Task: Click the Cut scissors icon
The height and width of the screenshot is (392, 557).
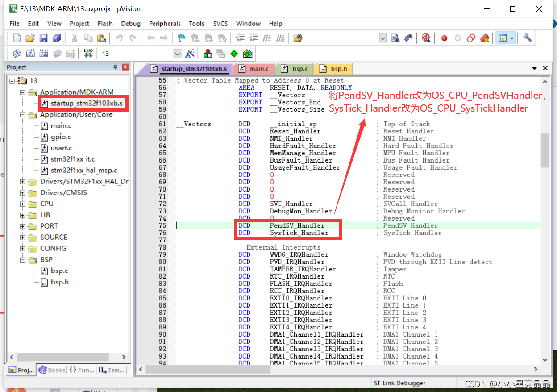Action: coord(75,38)
